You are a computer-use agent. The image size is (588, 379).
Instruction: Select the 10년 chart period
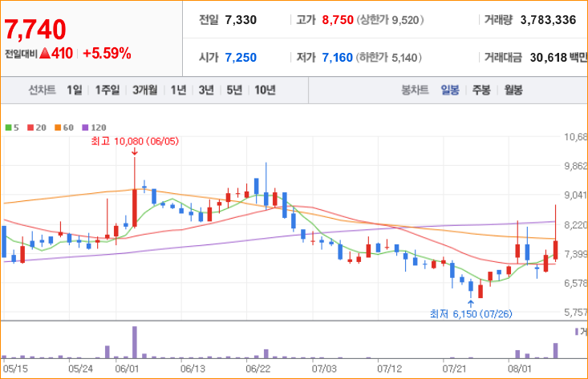pos(266,90)
